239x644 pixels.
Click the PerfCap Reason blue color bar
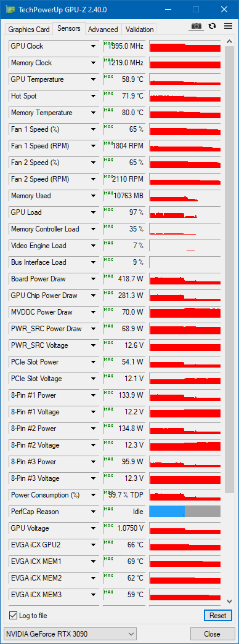(167, 512)
